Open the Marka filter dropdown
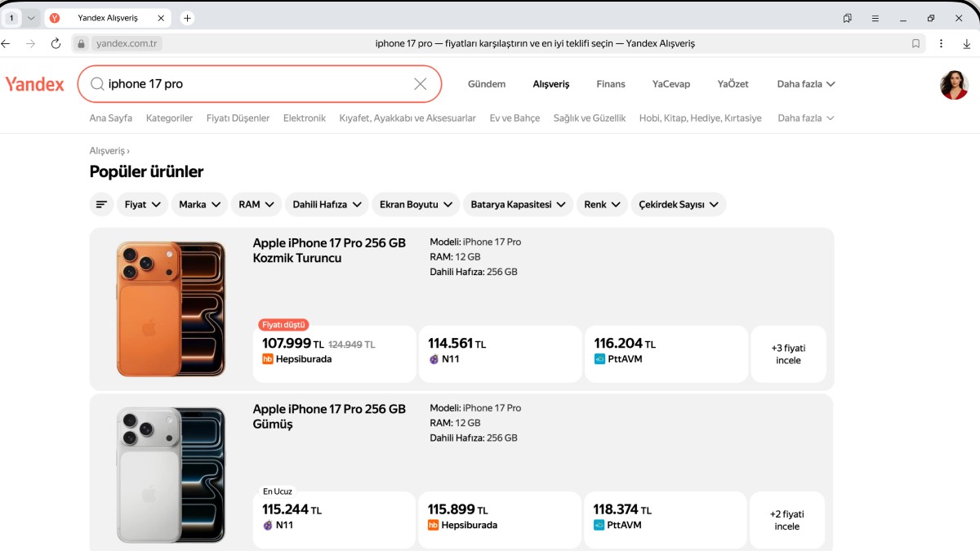The image size is (980, 551). point(199,205)
